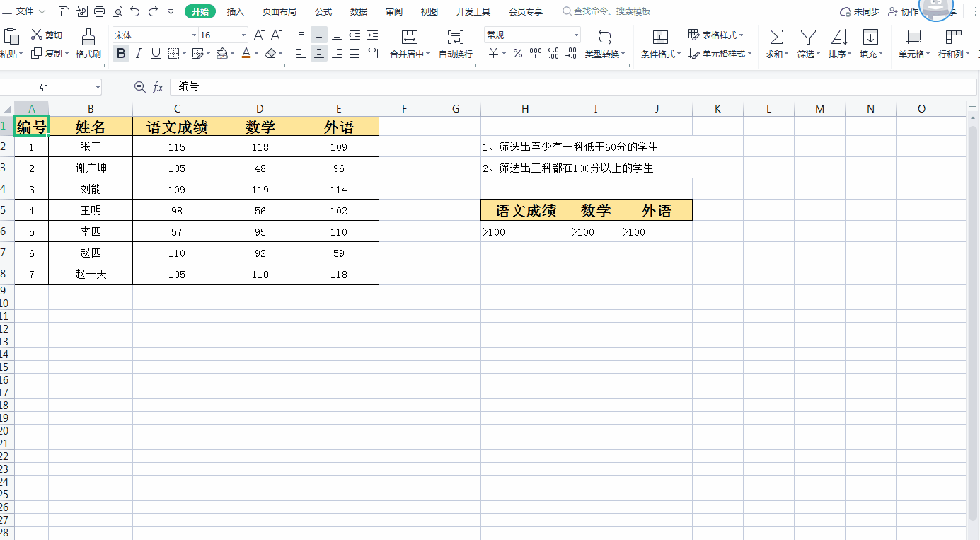Click the Cut (剪切) scissors button
The image size is (980, 540).
click(47, 35)
